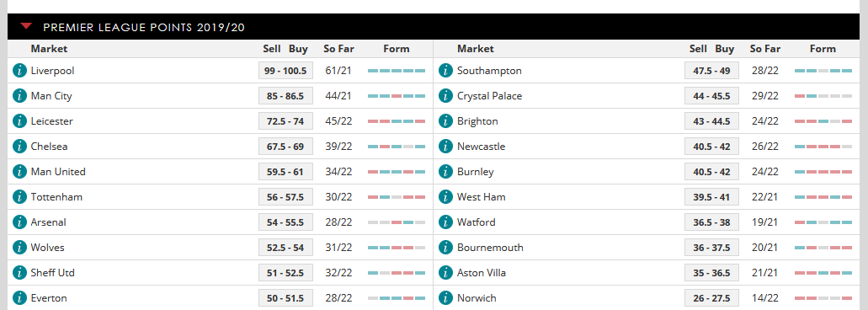Open the info icon for Chelsea

19,147
